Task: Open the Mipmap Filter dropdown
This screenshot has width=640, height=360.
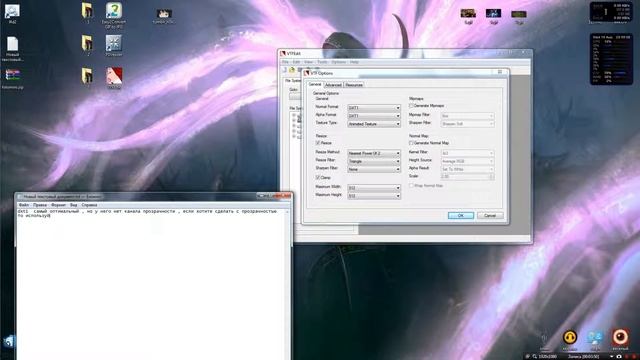Action: tap(467, 116)
